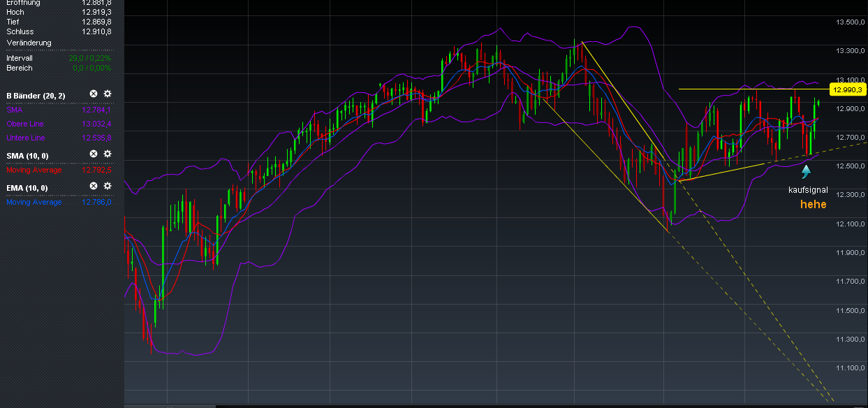The image size is (868, 408).
Task: Click the yellow 12.990,3 price tag
Action: coord(846,89)
